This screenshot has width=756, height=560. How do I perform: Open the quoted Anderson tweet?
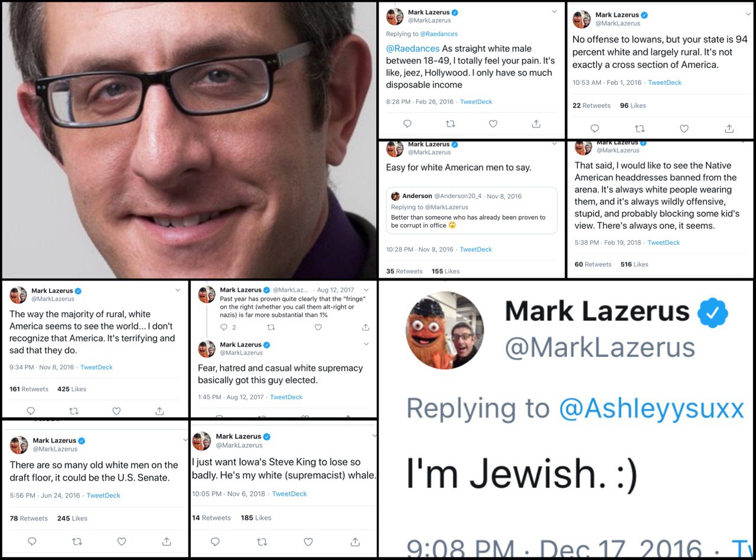(x=471, y=210)
